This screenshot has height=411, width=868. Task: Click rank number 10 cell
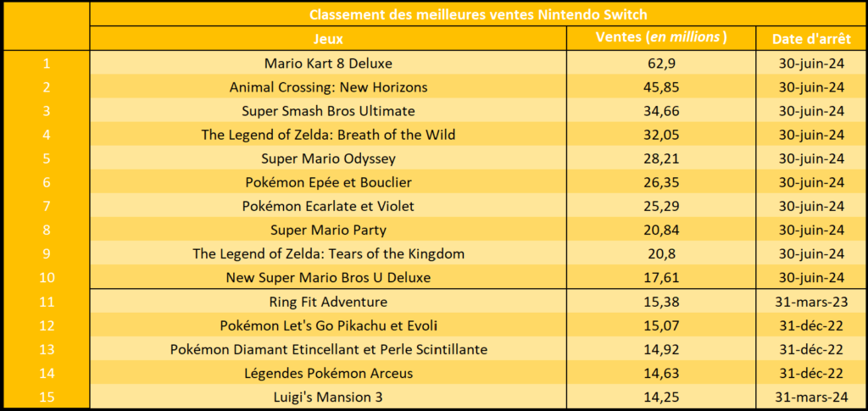click(47, 278)
